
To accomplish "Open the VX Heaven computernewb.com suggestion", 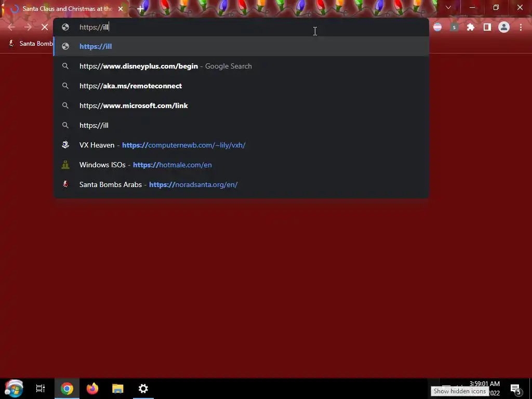I will (241, 145).
